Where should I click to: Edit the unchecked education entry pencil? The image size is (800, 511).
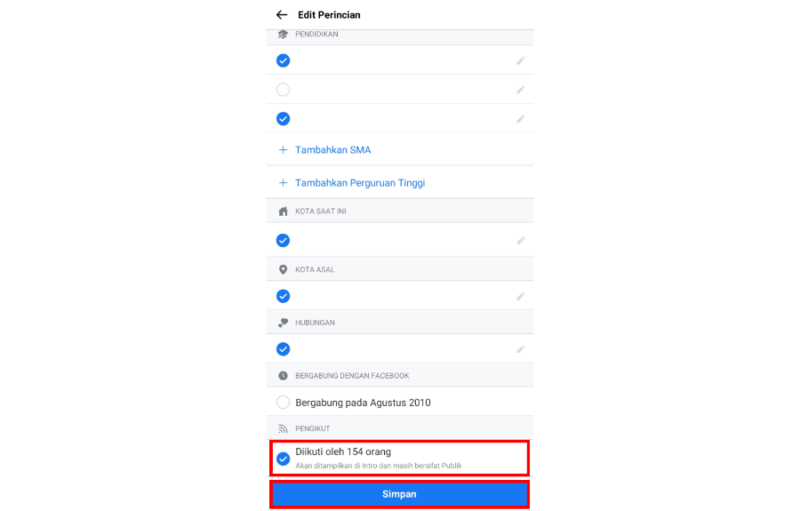point(520,90)
